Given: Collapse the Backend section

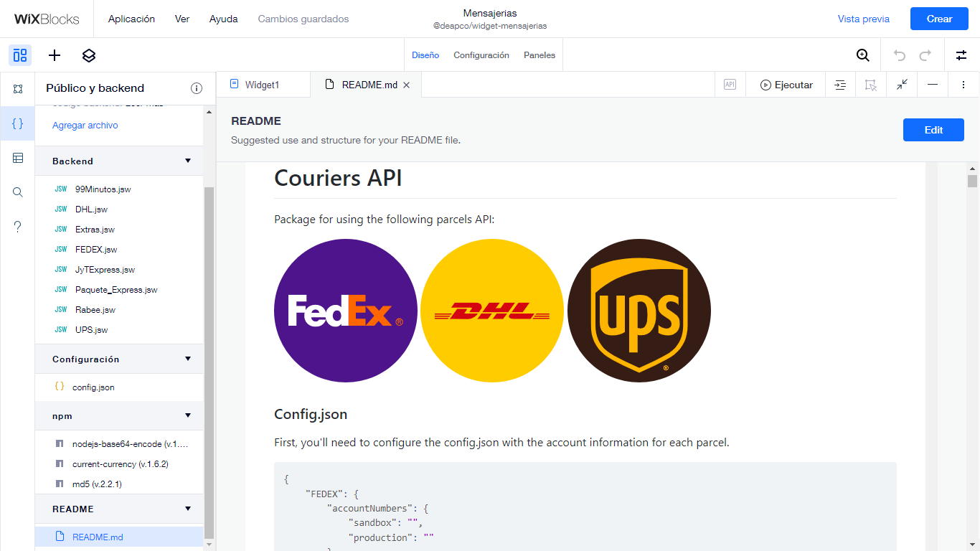Looking at the screenshot, I should 188,161.
